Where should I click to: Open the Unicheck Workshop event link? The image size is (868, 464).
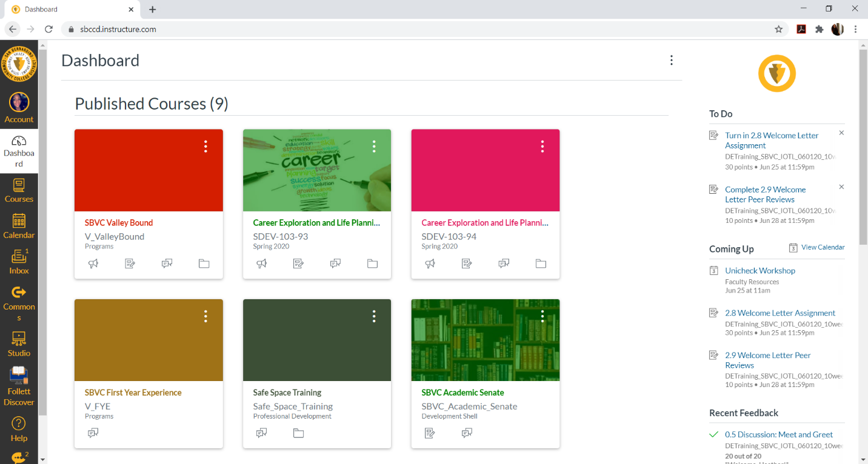(x=760, y=271)
